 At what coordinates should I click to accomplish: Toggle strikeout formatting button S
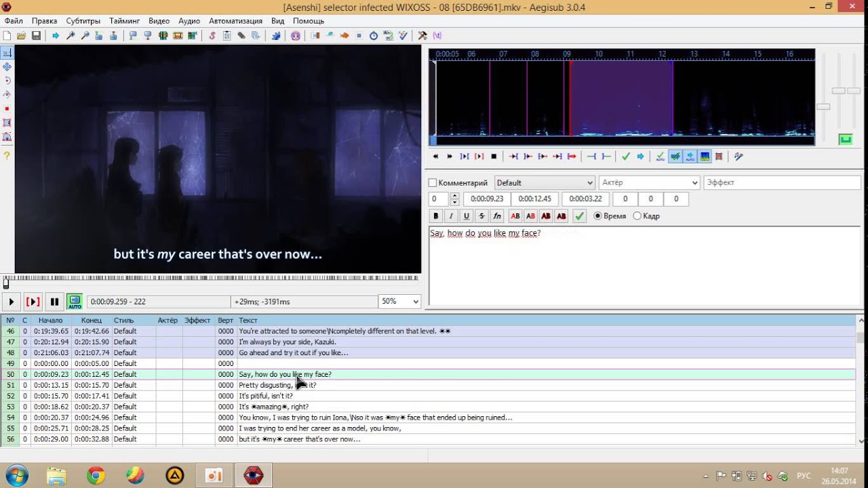pos(481,216)
